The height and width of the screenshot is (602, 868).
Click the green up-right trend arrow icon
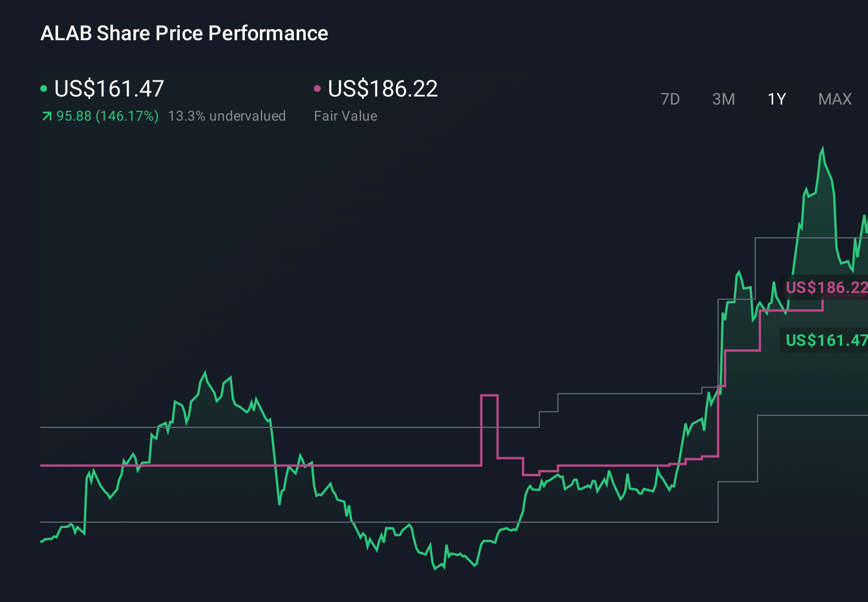(47, 117)
